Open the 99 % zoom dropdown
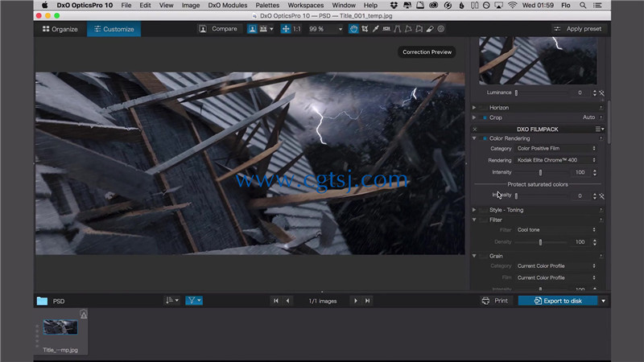Viewport: 644px width, 362px height. pos(325,29)
